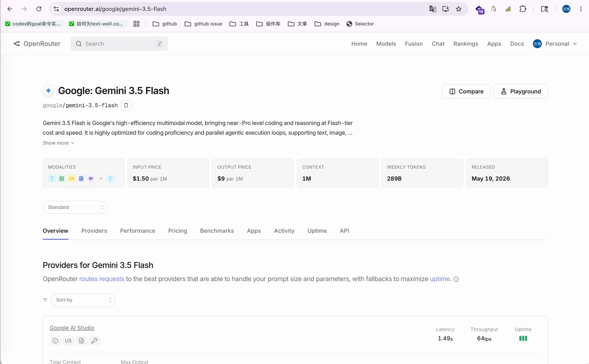This screenshot has height=364, width=589.
Task: Switch to the Uptime tab
Action: tap(317, 231)
